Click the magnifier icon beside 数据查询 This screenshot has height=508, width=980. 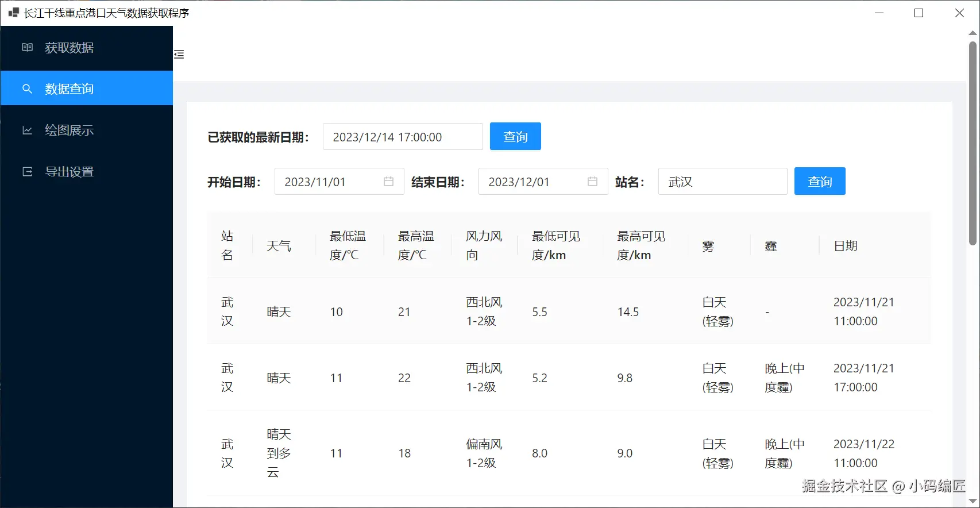click(x=27, y=89)
